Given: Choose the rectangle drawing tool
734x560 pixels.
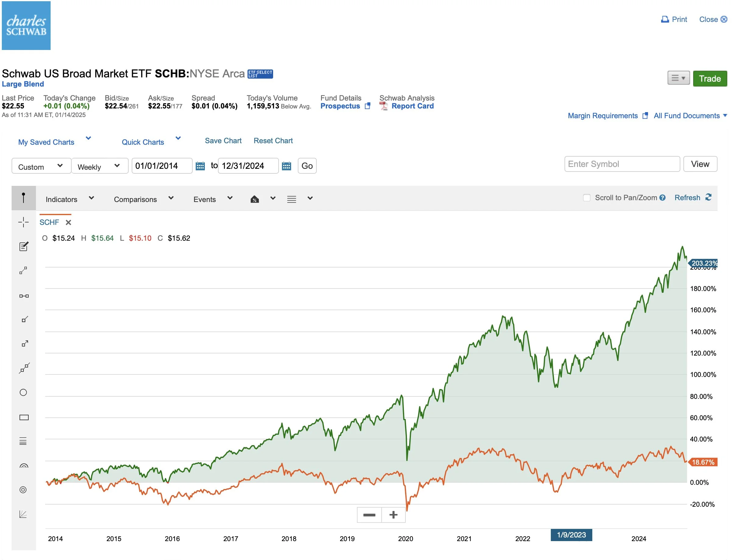Looking at the screenshot, I should click(24, 418).
